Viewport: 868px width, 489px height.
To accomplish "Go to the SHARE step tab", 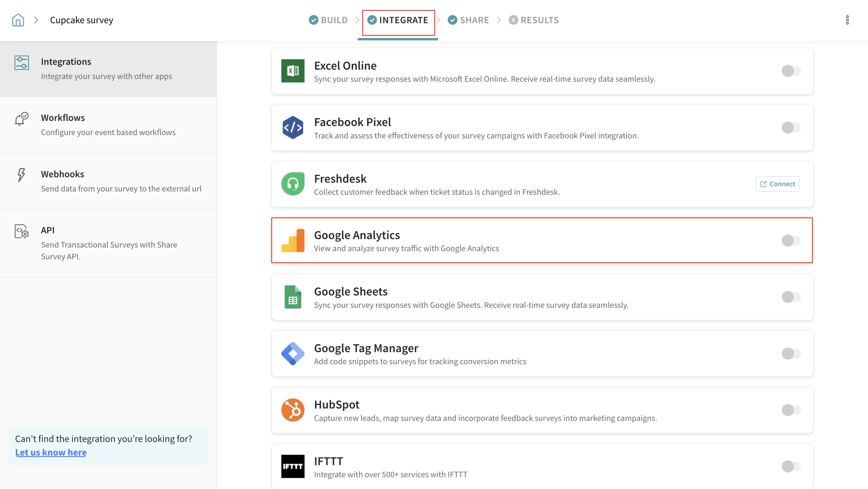I will pos(468,20).
